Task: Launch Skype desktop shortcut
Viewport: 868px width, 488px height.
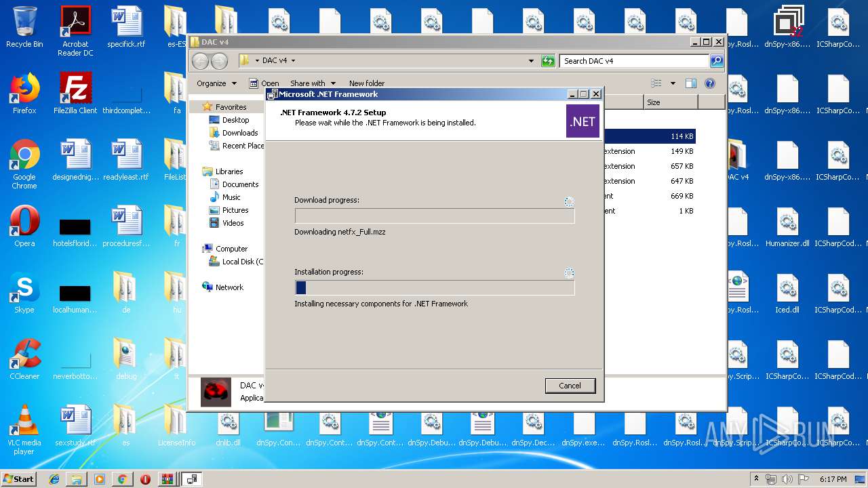Action: [24, 293]
